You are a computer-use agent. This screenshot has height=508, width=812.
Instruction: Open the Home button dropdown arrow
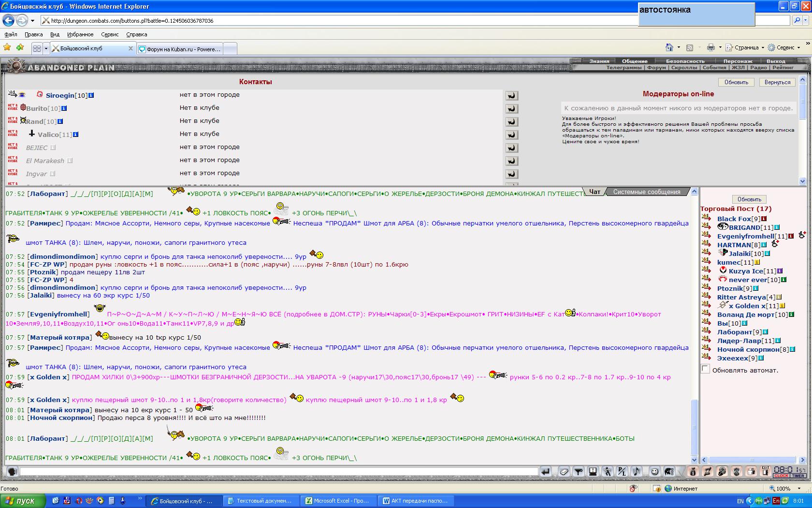coord(679,47)
